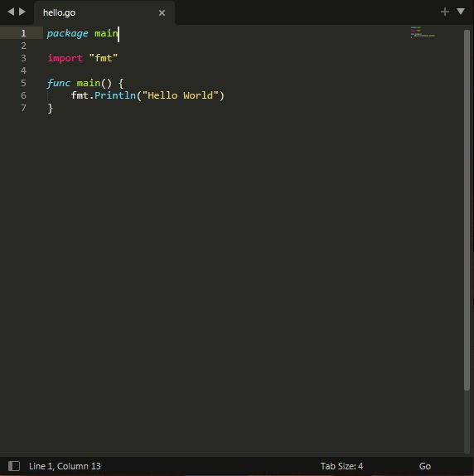Screen dimensions: 474x476
Task: Click line number 2 in gutter
Action: tap(23, 46)
